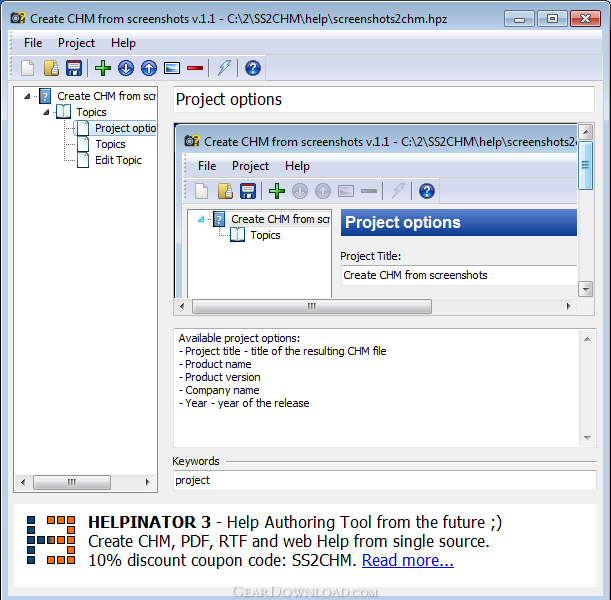Click screenshot vertical scrollbar up arrow

(x=585, y=132)
